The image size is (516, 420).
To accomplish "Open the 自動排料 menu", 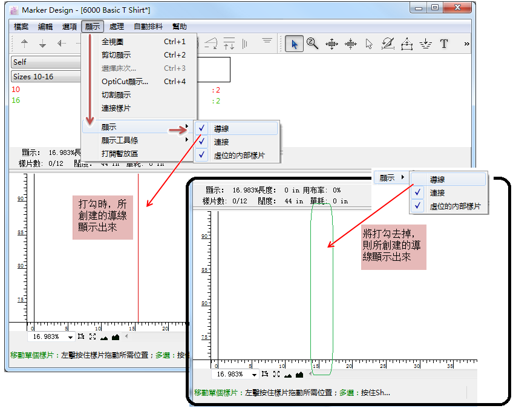I will click(x=148, y=27).
